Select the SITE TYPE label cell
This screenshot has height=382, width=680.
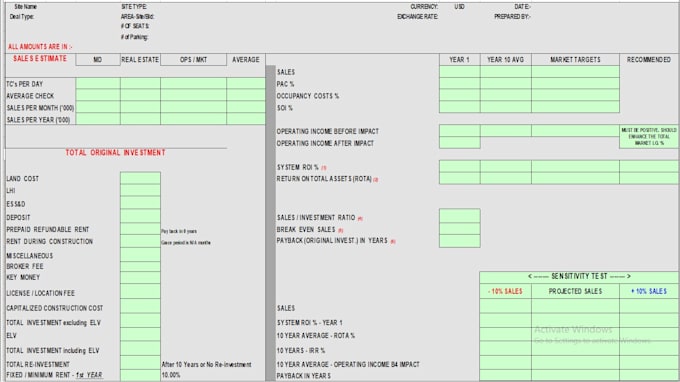(134, 7)
